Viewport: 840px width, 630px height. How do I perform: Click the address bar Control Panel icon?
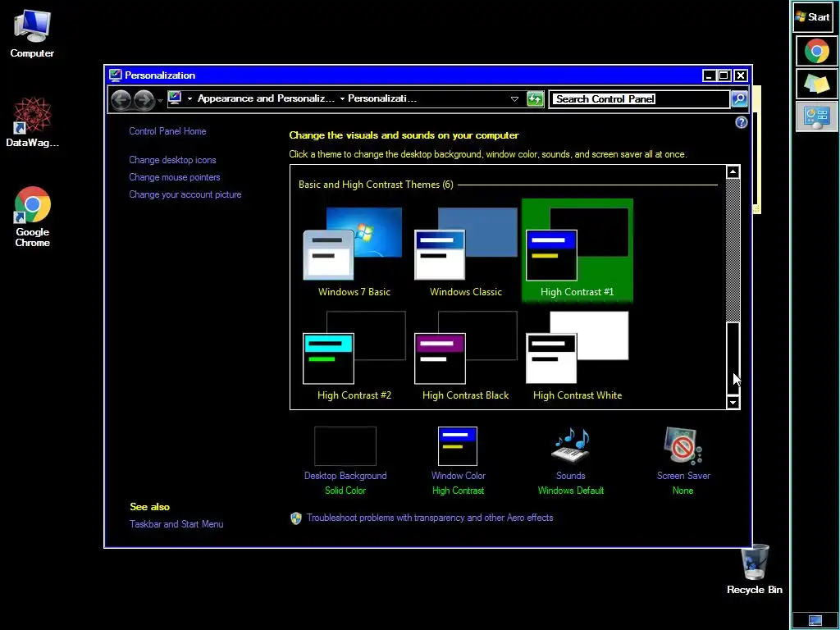point(175,98)
